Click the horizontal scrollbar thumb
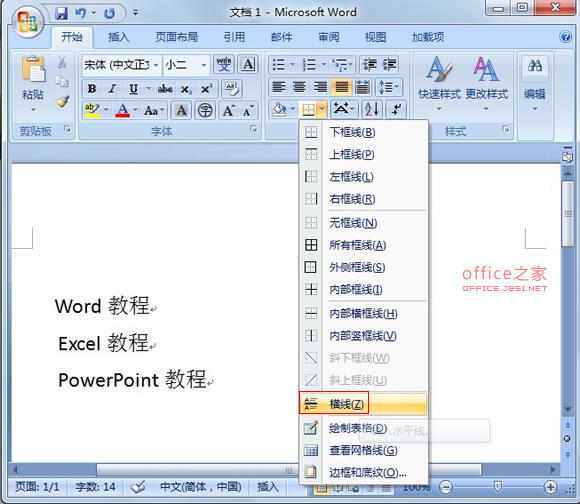Viewport: 580px width, 504px height. [289, 470]
